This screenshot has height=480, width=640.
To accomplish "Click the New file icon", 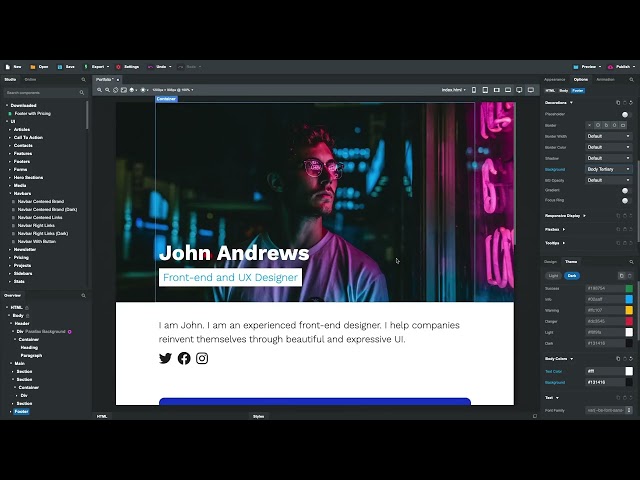I will [x=7, y=67].
